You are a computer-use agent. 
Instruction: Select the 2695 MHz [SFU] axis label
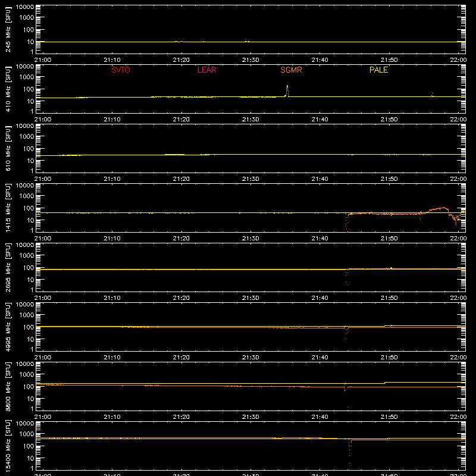8,267
